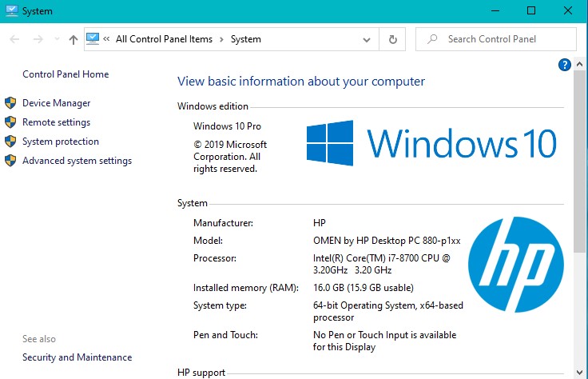
Task: Click the System breadcrumb in address bar
Action: 245,39
